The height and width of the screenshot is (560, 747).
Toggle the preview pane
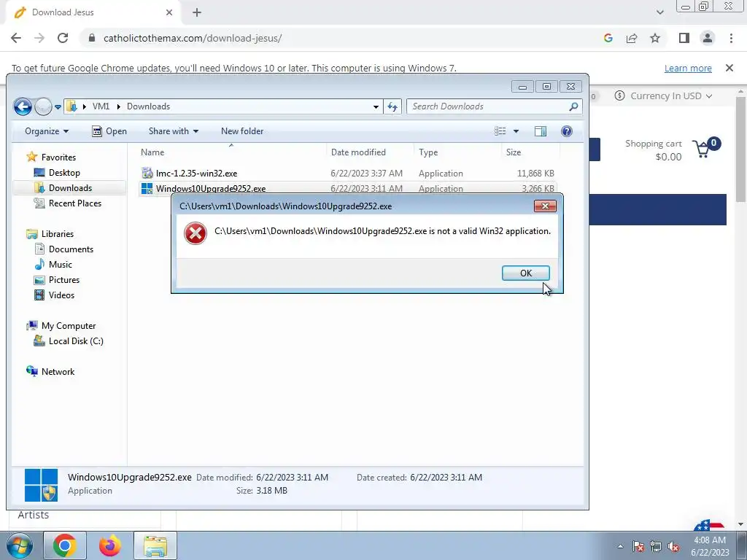541,131
